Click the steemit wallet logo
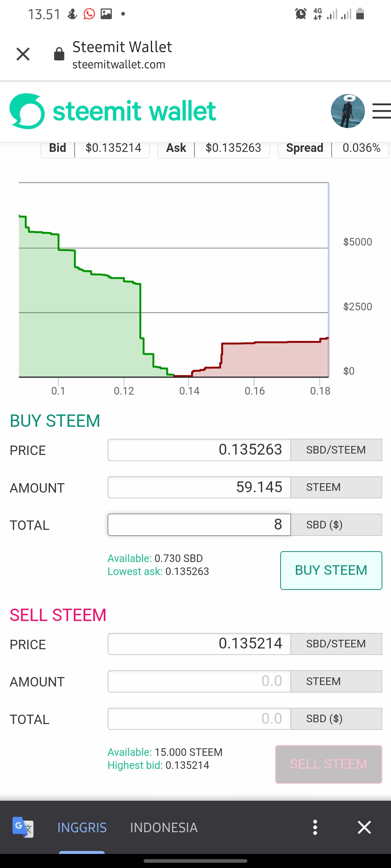 point(113,111)
